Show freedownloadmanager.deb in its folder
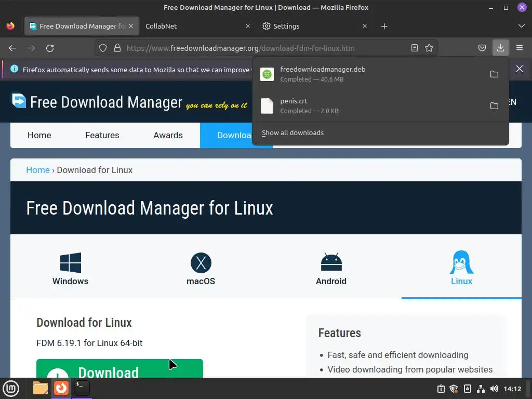Viewport: 532px width, 399px height. [x=494, y=74]
